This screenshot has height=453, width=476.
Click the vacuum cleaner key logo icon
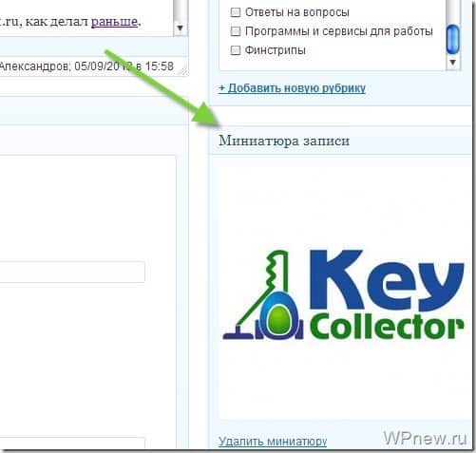pyautogui.click(x=263, y=295)
